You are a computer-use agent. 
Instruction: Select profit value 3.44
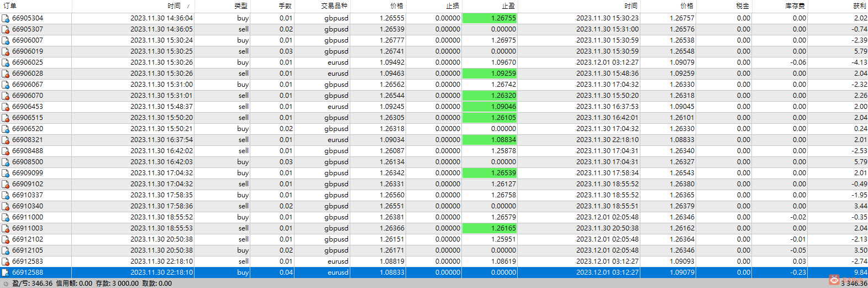coord(860,206)
